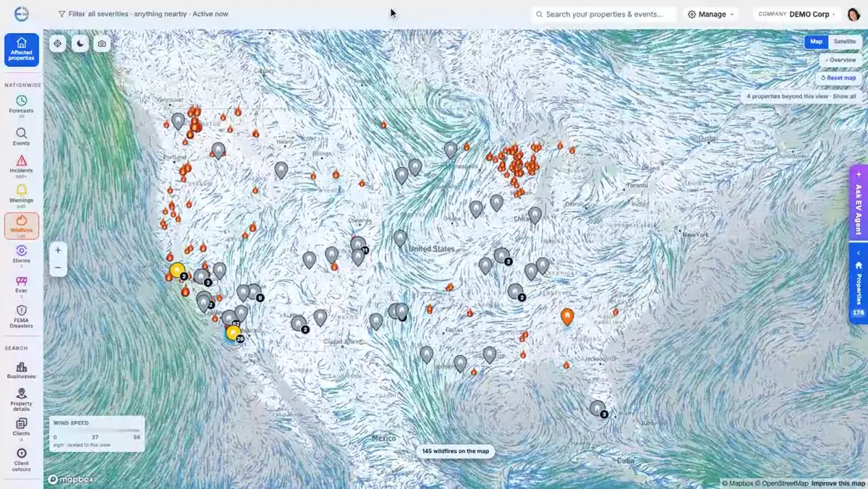Open the Company DEMO Corp selector
The width and height of the screenshot is (868, 489).
pyautogui.click(x=796, y=14)
